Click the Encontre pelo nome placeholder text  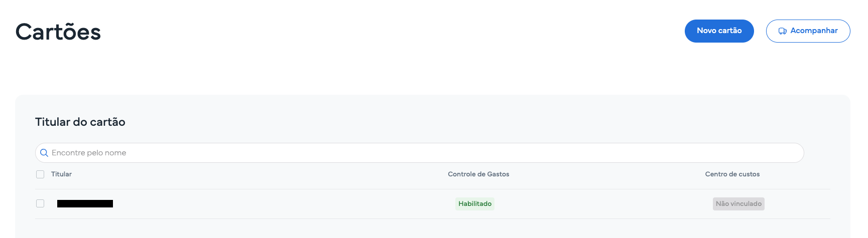tap(89, 153)
